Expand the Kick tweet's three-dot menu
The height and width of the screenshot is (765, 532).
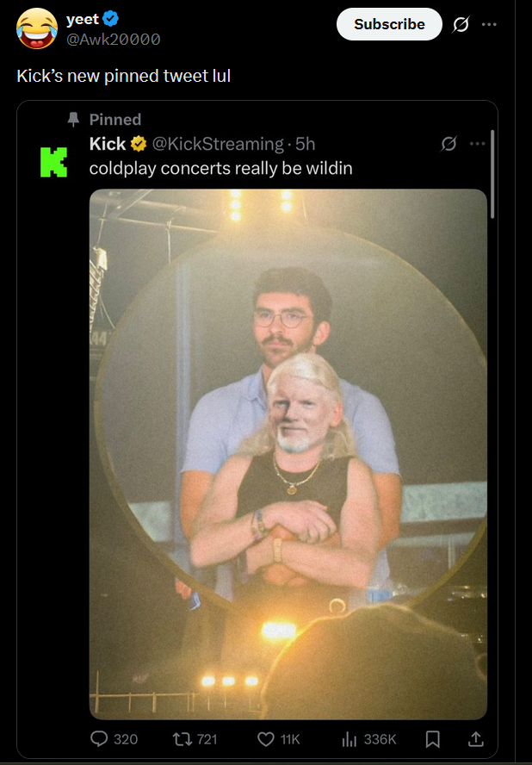(x=477, y=143)
